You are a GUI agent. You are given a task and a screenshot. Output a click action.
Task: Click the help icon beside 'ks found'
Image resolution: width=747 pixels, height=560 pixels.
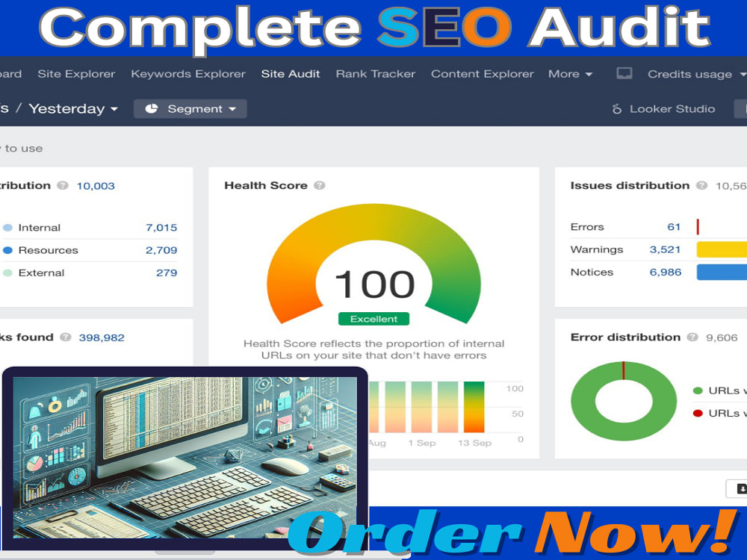point(65,337)
